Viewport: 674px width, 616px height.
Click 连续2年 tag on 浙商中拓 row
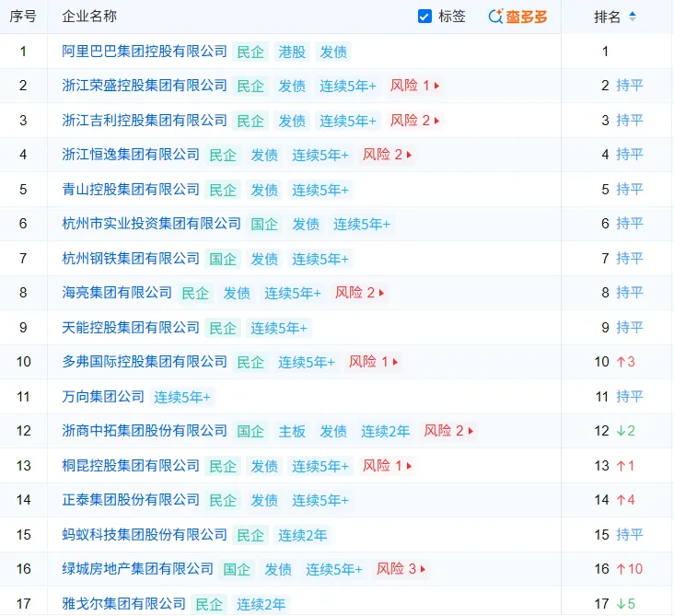click(386, 431)
